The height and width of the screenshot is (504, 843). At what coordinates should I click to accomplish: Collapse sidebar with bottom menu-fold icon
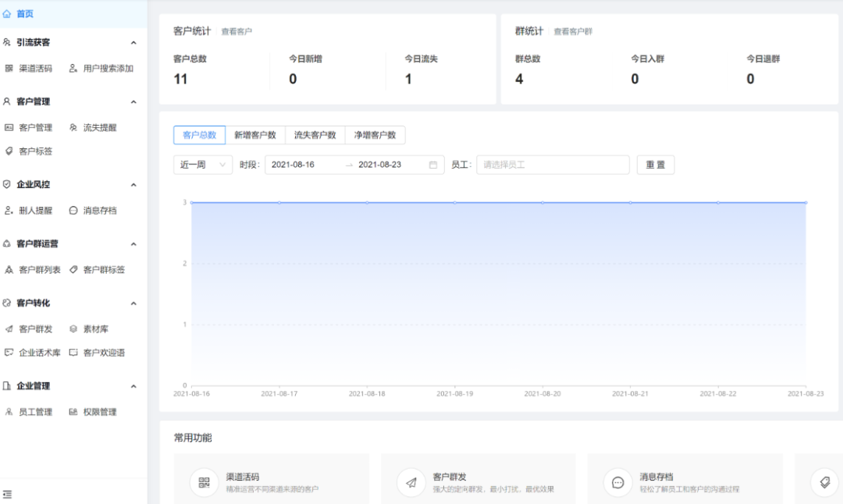[x=7, y=495]
